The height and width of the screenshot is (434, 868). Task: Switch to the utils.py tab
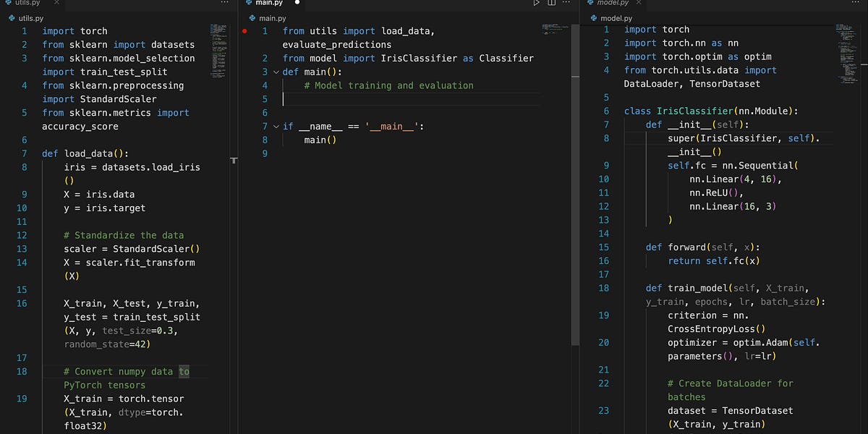(x=29, y=4)
